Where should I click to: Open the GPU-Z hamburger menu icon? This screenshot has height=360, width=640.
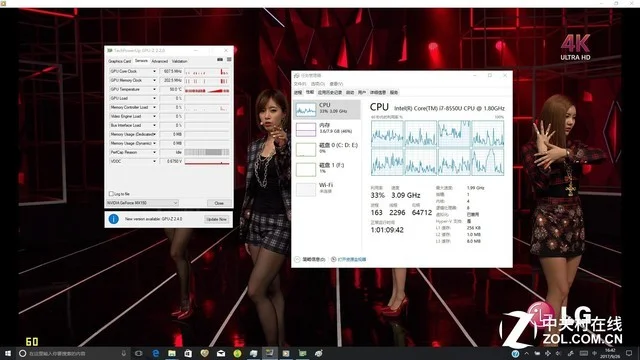(x=229, y=60)
